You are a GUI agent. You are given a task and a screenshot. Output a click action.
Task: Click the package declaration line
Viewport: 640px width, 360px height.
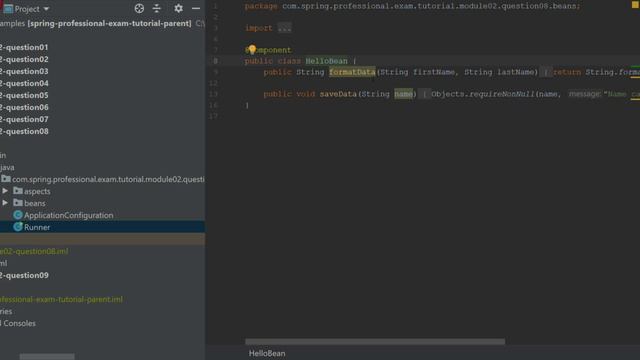[x=412, y=6]
